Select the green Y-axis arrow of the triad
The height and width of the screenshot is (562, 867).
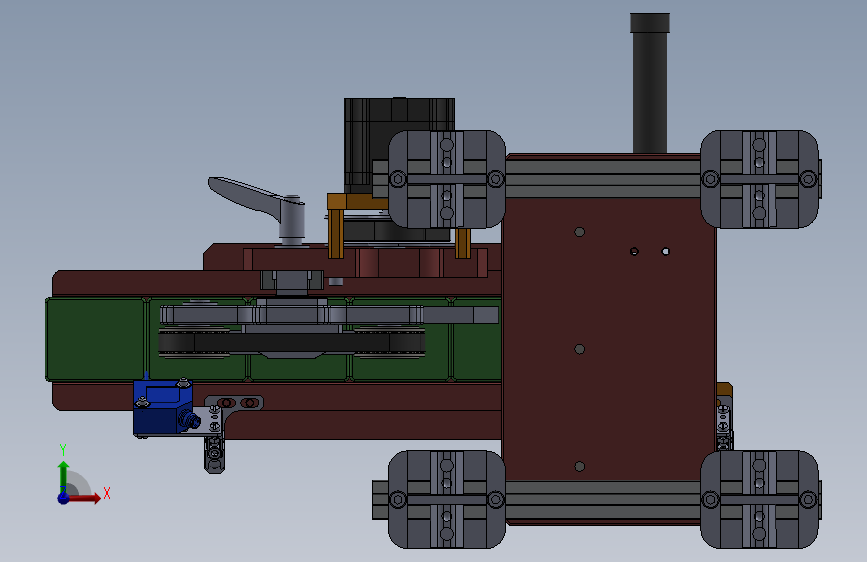(x=64, y=475)
